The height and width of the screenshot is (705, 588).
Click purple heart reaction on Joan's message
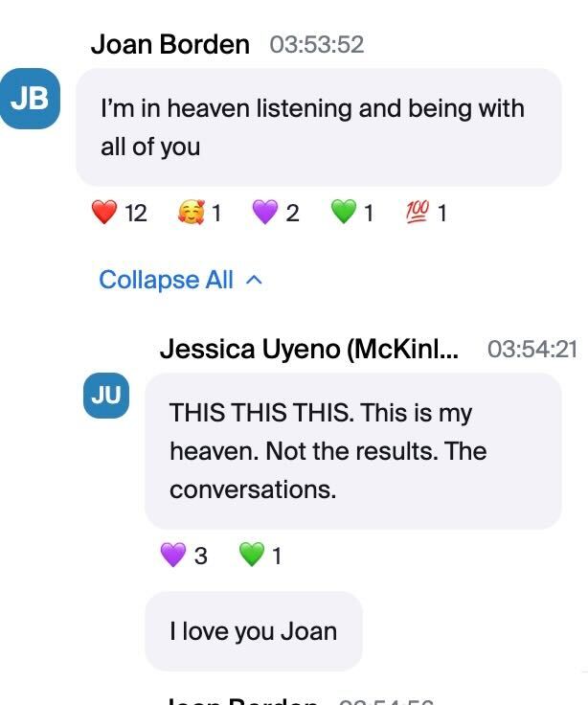pyautogui.click(x=275, y=213)
